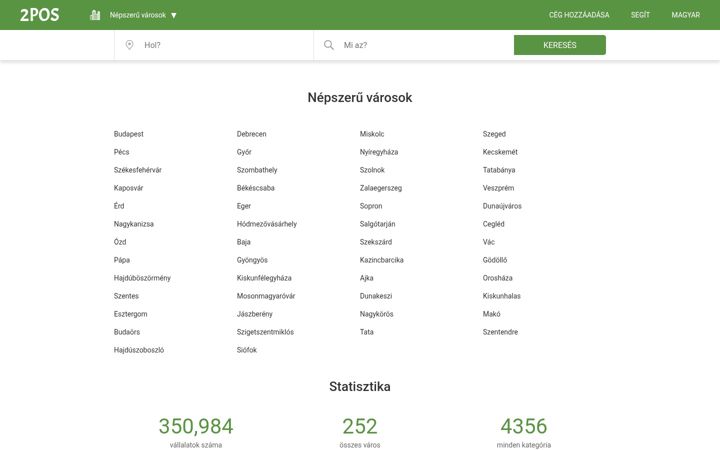This screenshot has width=720, height=450.
Task: Click the Vác city link
Action: 489,242
